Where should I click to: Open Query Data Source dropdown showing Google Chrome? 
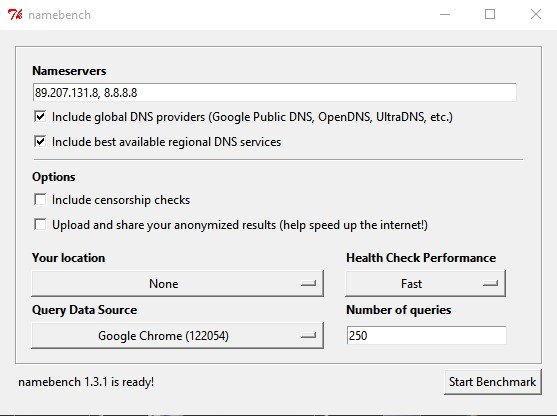[178, 335]
